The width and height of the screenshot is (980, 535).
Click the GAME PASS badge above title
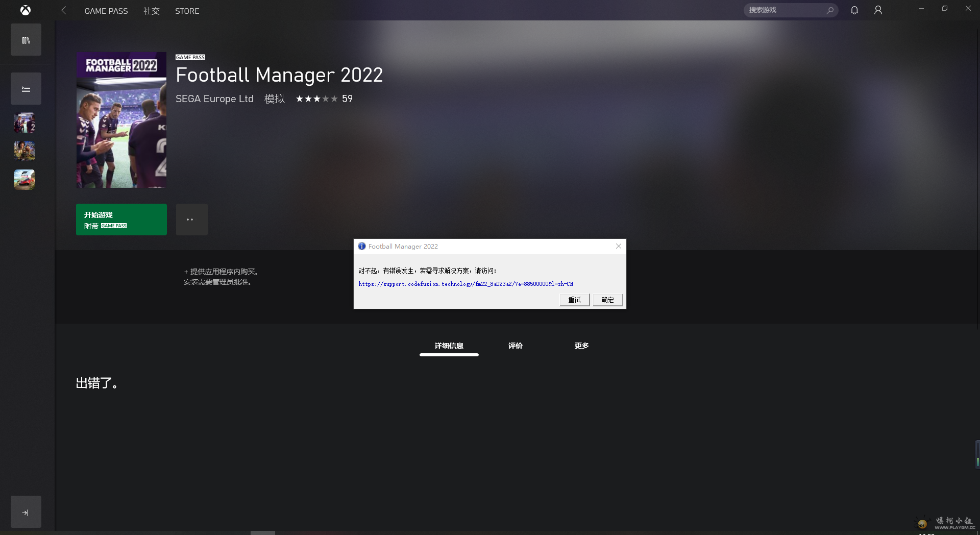[x=190, y=57]
